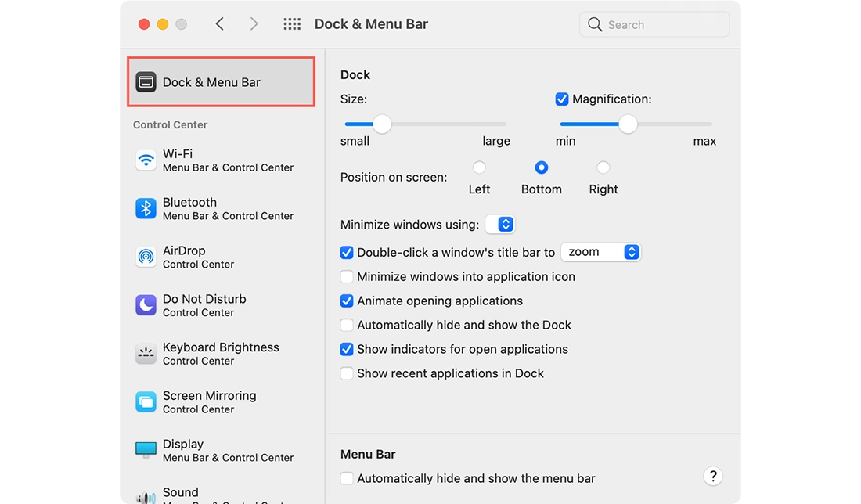
Task: Open the Minimize windows using dropdown
Action: pyautogui.click(x=500, y=224)
